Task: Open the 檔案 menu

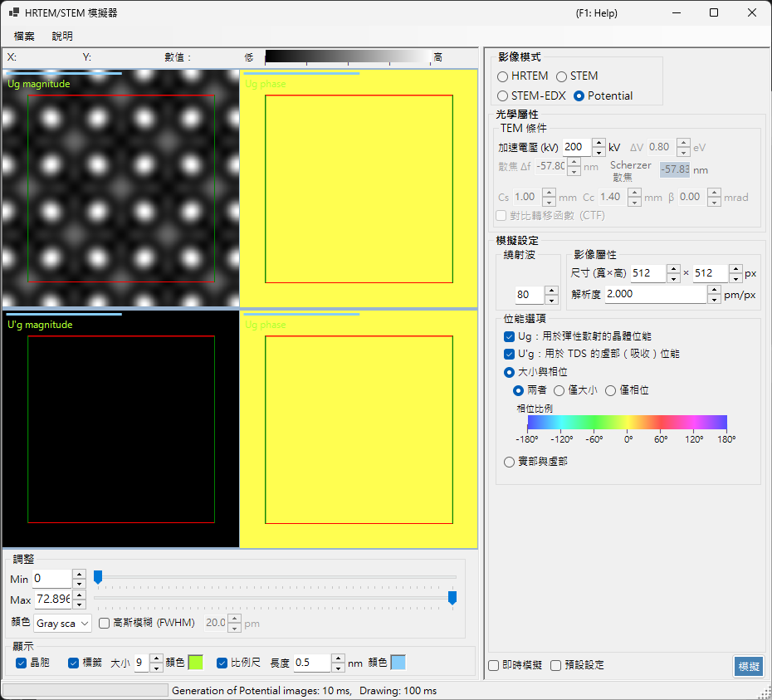Action: tap(24, 36)
